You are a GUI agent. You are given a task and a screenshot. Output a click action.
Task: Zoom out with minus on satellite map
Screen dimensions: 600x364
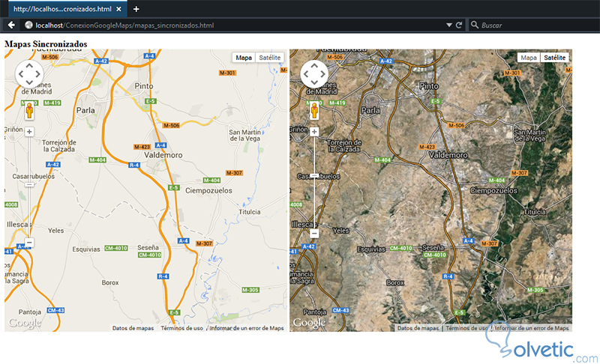[314, 234]
